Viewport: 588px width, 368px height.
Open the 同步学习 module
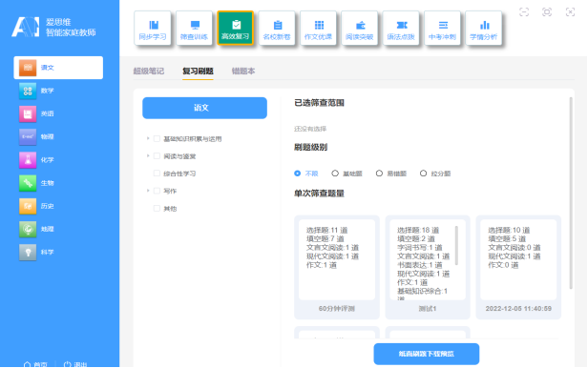tap(153, 29)
